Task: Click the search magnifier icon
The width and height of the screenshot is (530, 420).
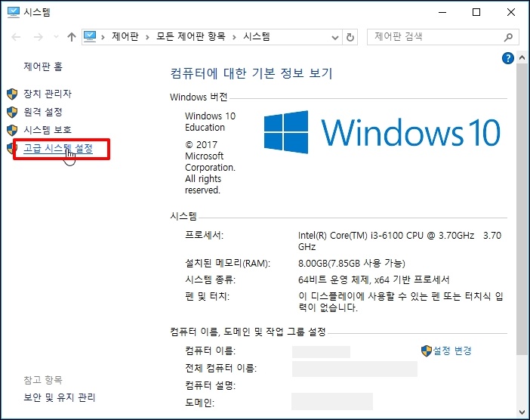Action: 508,37
